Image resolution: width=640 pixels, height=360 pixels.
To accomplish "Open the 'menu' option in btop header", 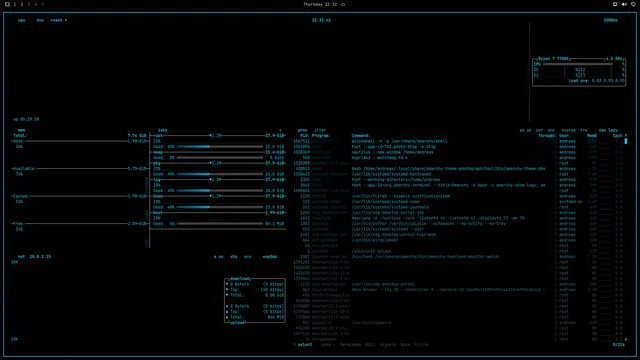I will (40, 20).
